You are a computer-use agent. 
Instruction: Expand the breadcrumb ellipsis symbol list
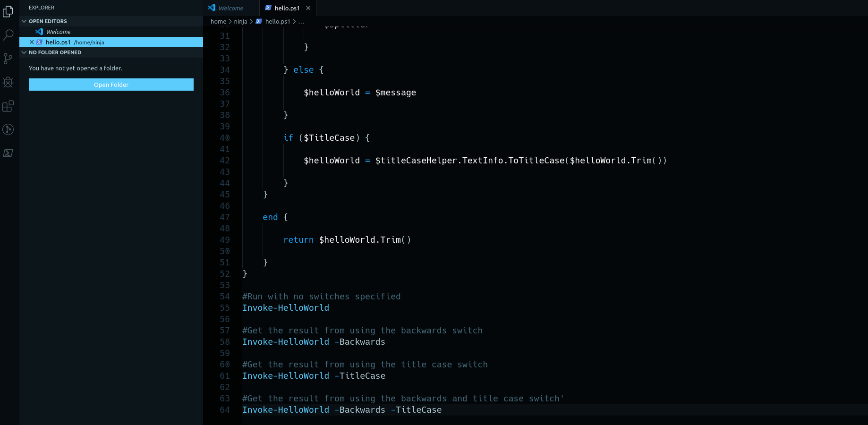[x=301, y=22]
